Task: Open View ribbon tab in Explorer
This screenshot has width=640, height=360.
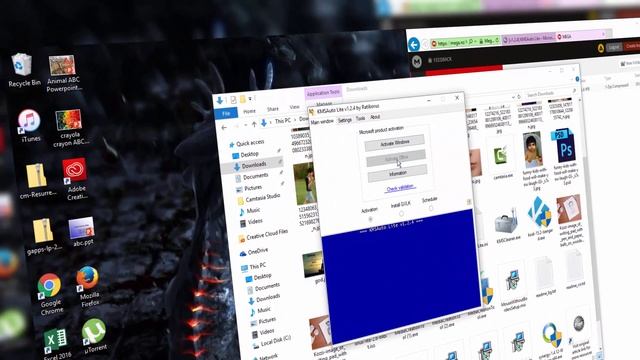Action: (294, 107)
